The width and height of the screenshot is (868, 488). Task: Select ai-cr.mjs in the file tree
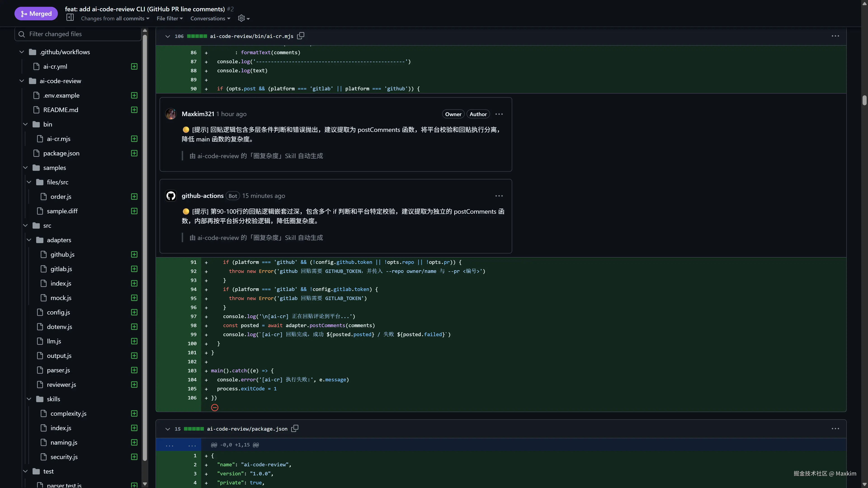tap(59, 139)
